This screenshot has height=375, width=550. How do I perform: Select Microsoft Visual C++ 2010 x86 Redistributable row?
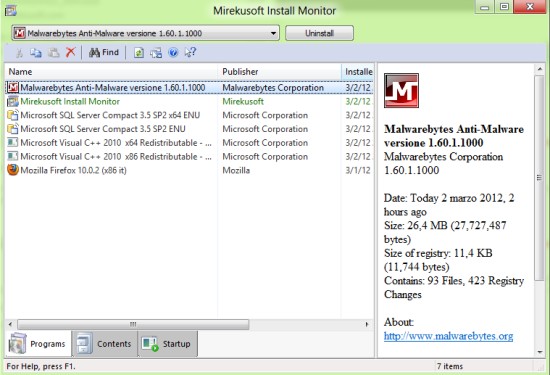(x=189, y=156)
